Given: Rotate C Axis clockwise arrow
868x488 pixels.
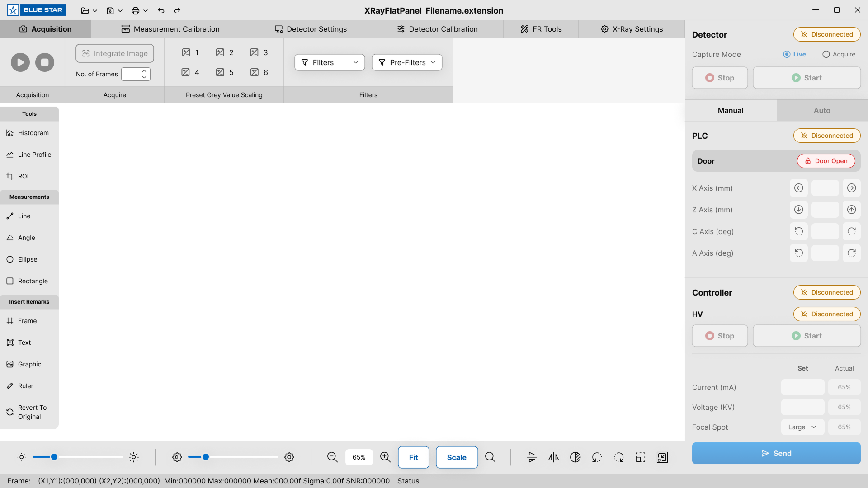Looking at the screenshot, I should pos(851,231).
